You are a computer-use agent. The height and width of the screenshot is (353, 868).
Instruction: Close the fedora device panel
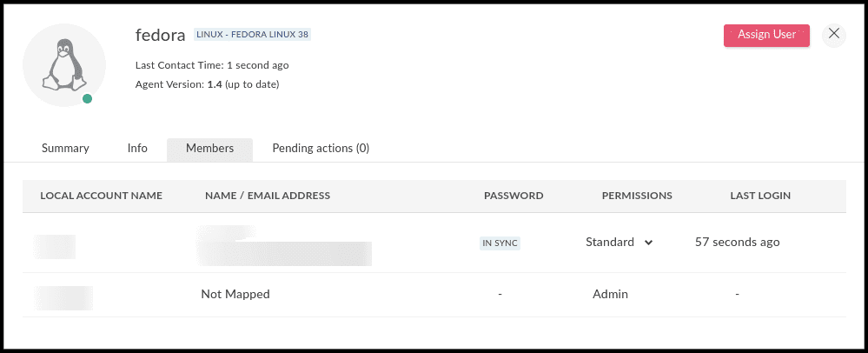(833, 34)
